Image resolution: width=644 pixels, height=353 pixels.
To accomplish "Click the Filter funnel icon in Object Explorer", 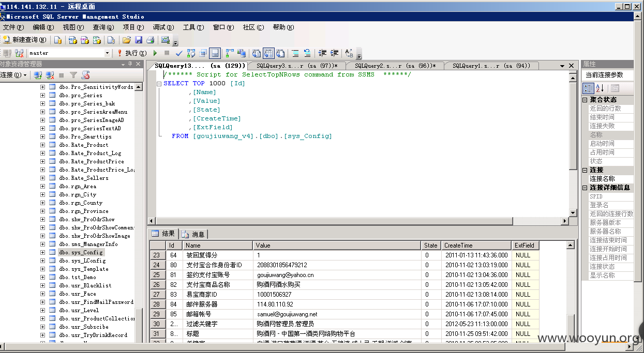I will point(73,75).
